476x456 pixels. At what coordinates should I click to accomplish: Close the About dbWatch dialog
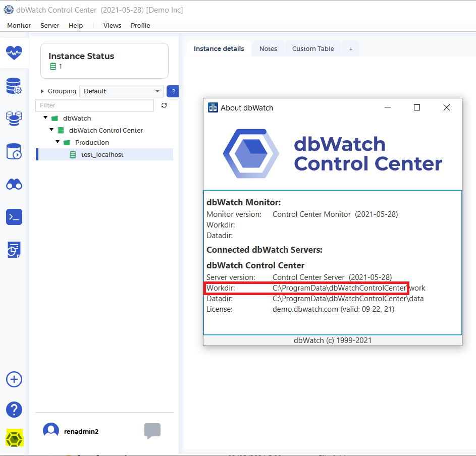[x=447, y=107]
